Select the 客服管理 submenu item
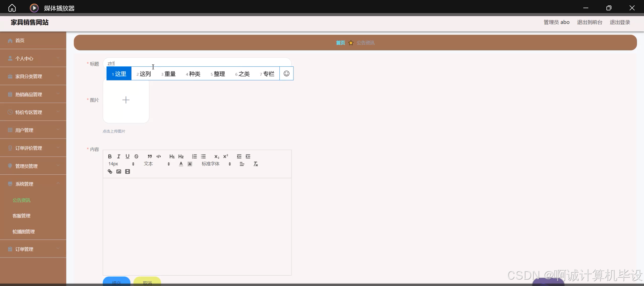Screen dimensions: 644x286 coord(21,216)
